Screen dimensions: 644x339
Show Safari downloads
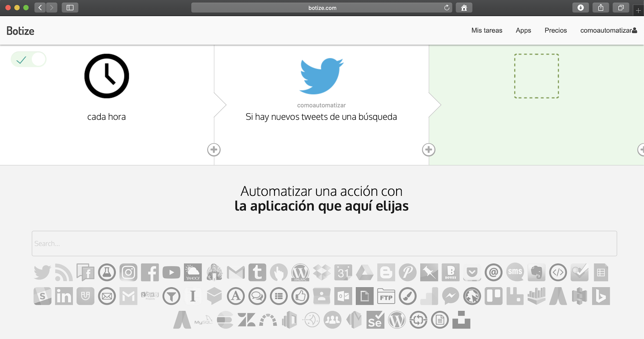(x=580, y=8)
